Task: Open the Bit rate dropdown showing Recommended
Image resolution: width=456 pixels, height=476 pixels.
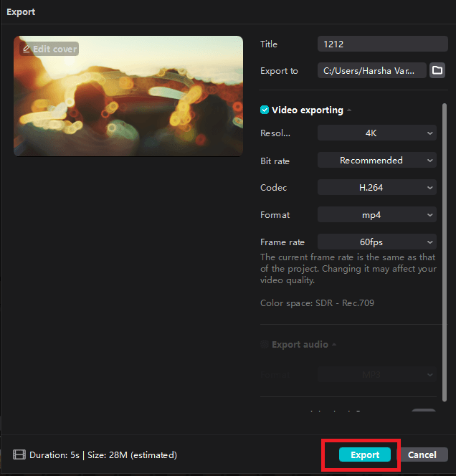Action: [377, 161]
